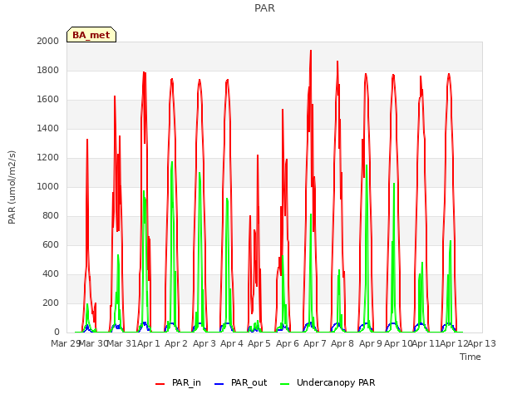Click the 1000 y-axis tick label
The image size is (532, 399).
(x=48, y=186)
